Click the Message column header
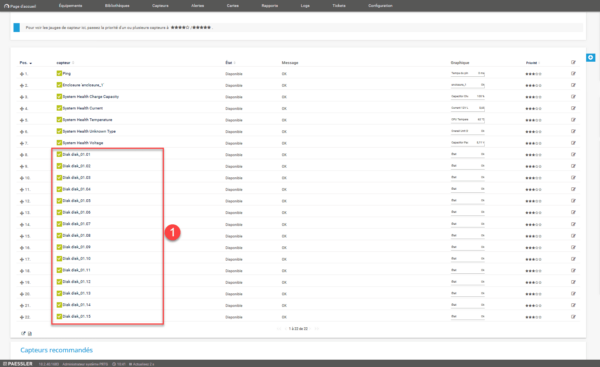The height and width of the screenshot is (367, 600). (290, 63)
